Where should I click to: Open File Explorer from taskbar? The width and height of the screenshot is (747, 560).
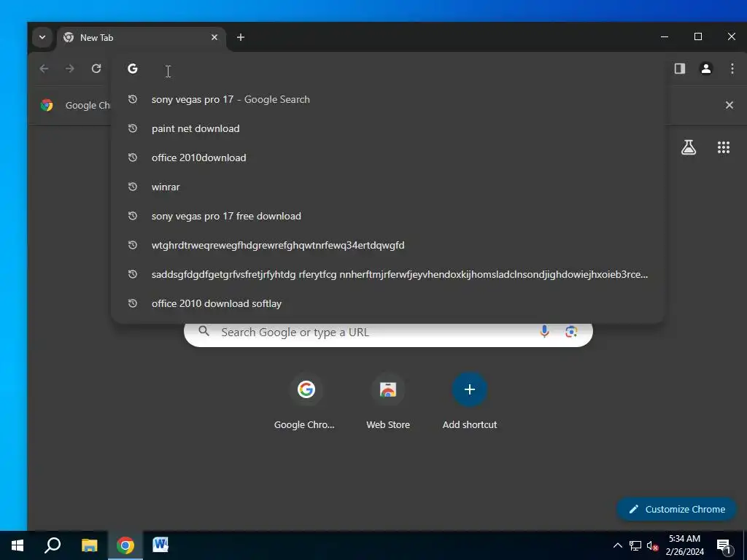pos(89,545)
